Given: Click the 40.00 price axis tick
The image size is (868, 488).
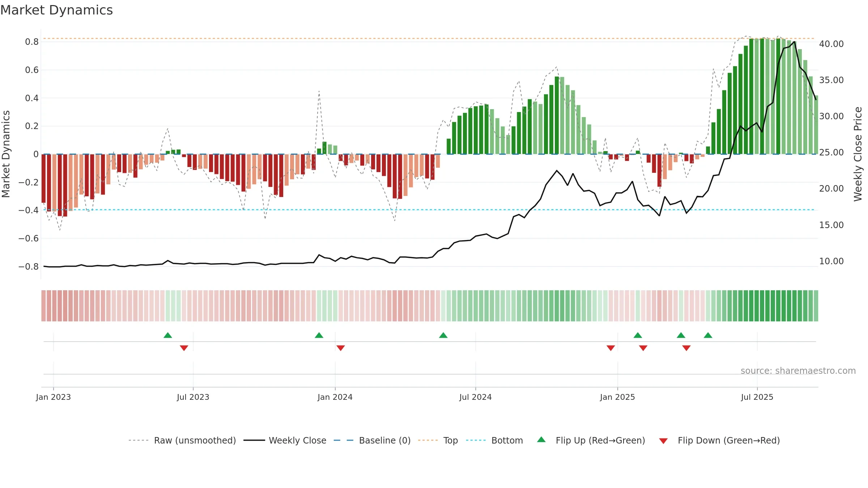Looking at the screenshot, I should click(831, 44).
